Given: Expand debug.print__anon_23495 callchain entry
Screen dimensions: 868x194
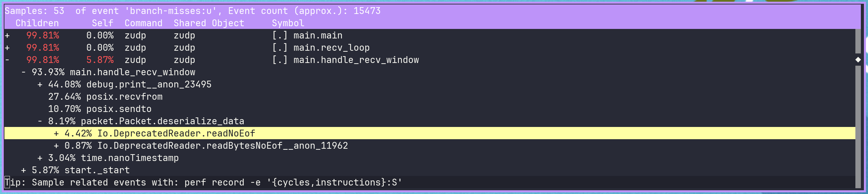Looking at the screenshot, I should point(40,84).
